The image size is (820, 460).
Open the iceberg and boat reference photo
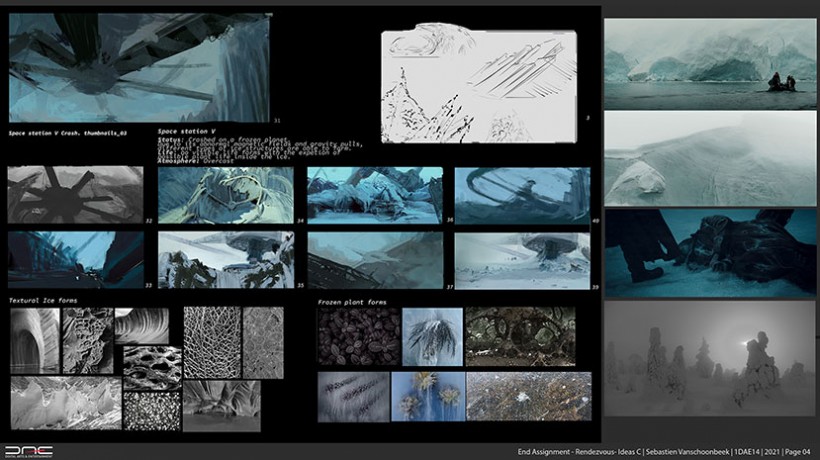pos(710,64)
